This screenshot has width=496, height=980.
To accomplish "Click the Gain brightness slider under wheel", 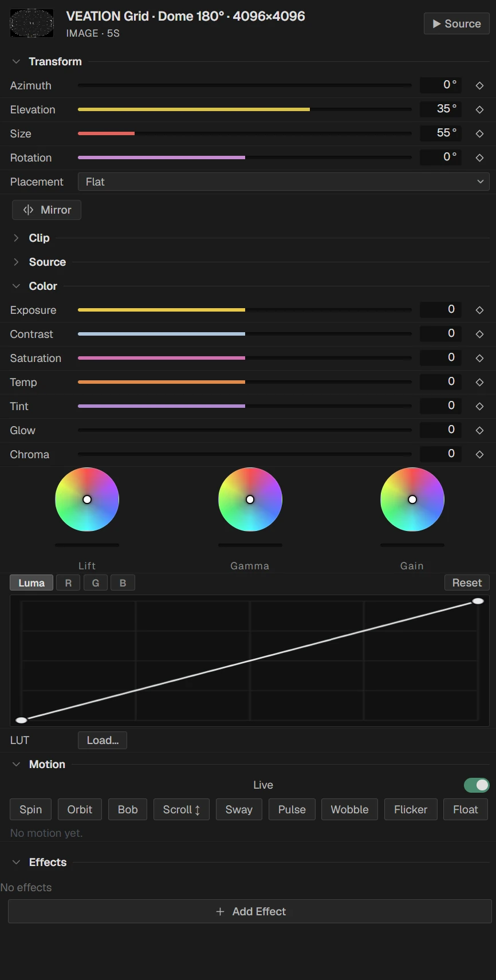I will click(x=412, y=545).
